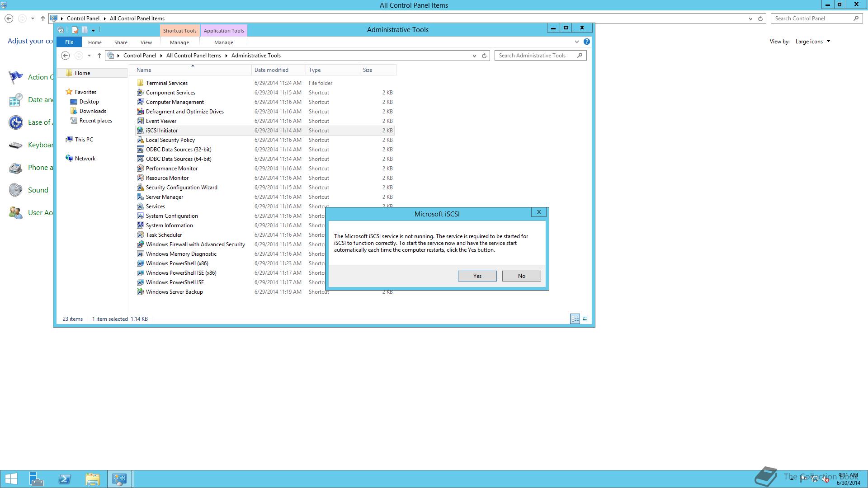The image size is (868, 488).
Task: Switch to the Share ribbon tab
Action: (x=121, y=42)
